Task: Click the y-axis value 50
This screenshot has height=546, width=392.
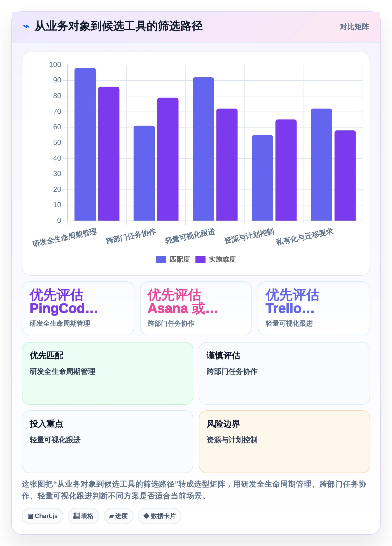Action: (57, 143)
